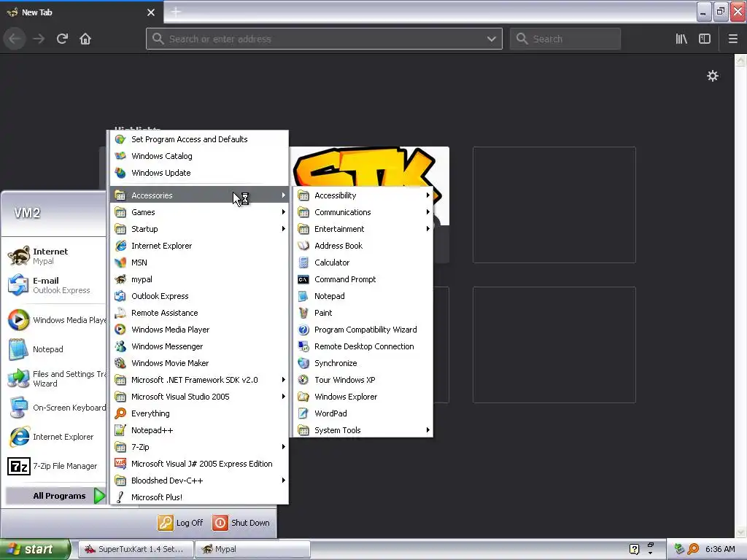Open pinned E-mail Outlook Express entry
This screenshot has width=747, height=560.
(55, 285)
